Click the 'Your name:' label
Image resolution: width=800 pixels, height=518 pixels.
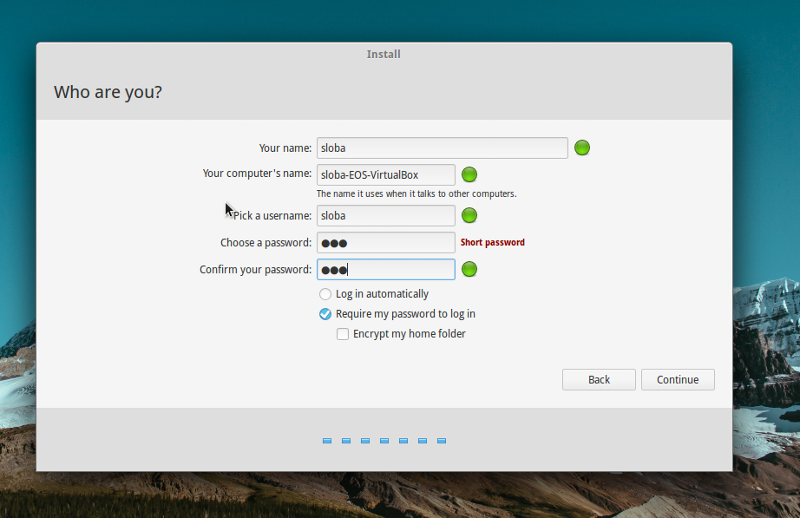point(285,148)
